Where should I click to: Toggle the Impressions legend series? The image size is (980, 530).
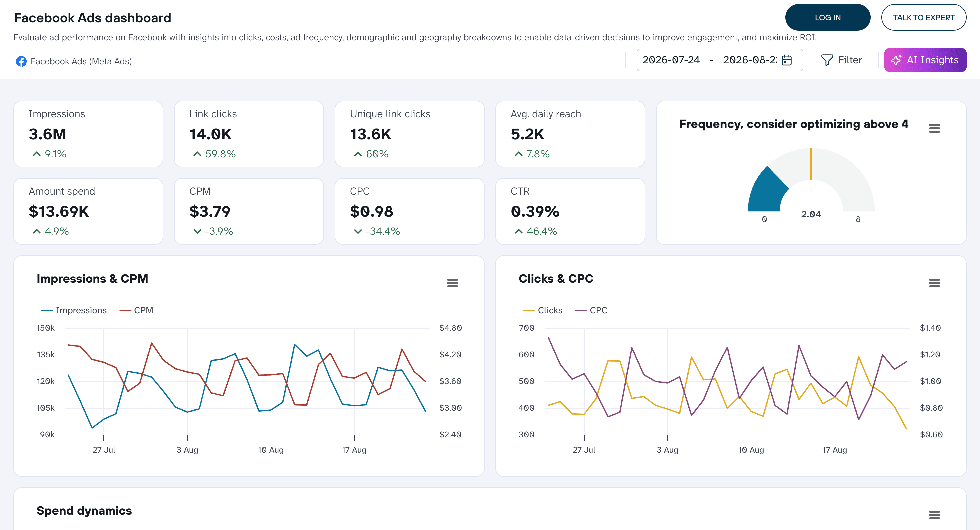[74, 310]
